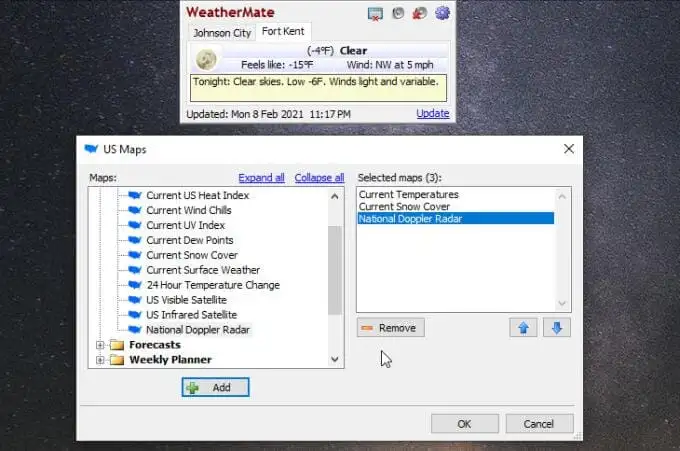Click the map icon beside 24 Hour Temperature Change
680x451 pixels.
tap(135, 285)
